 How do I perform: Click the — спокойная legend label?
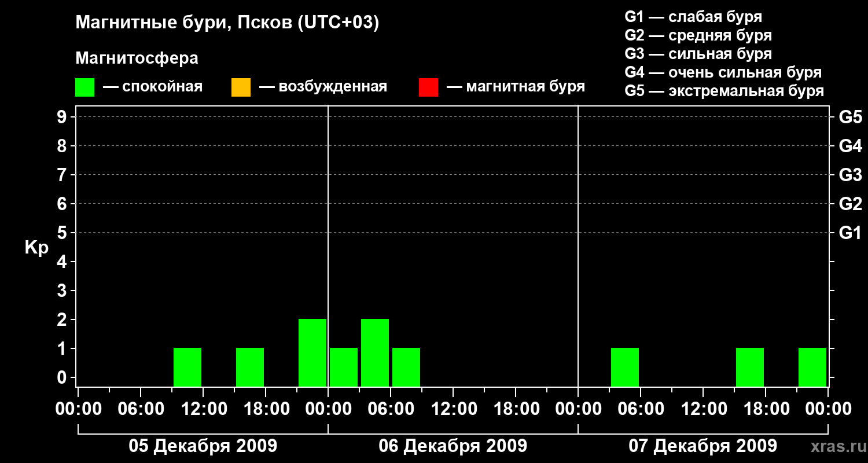coord(153,87)
